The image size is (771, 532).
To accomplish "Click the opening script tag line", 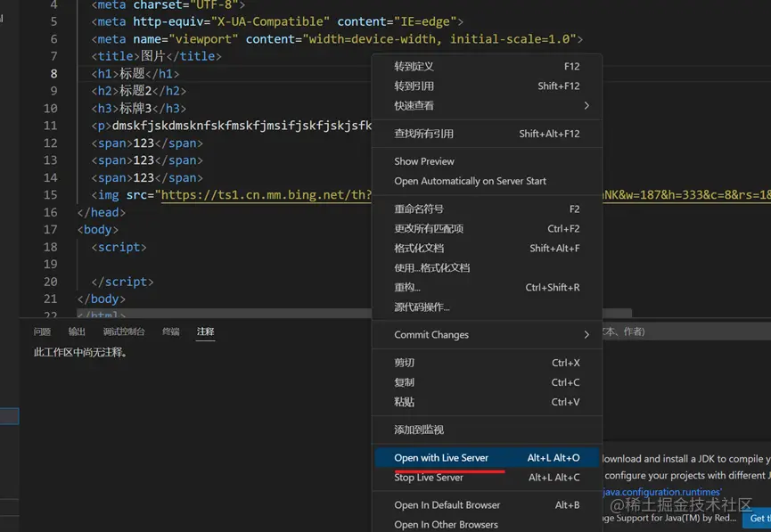I will (119, 247).
